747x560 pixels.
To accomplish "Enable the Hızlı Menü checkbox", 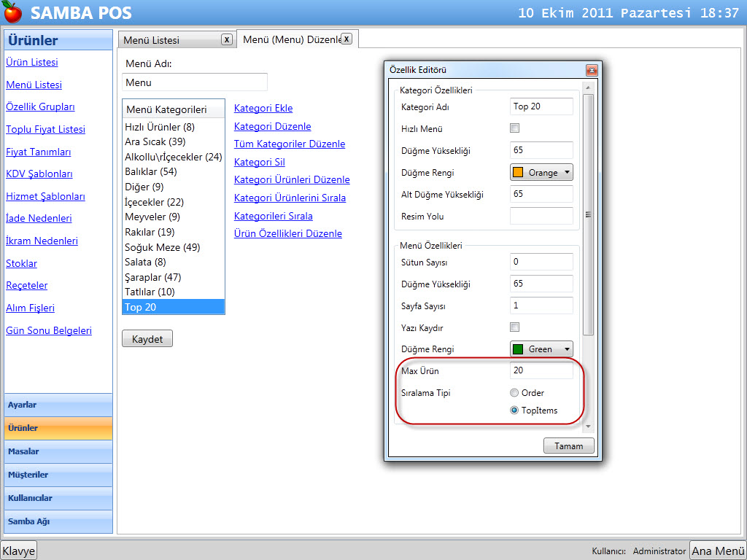I will click(514, 128).
